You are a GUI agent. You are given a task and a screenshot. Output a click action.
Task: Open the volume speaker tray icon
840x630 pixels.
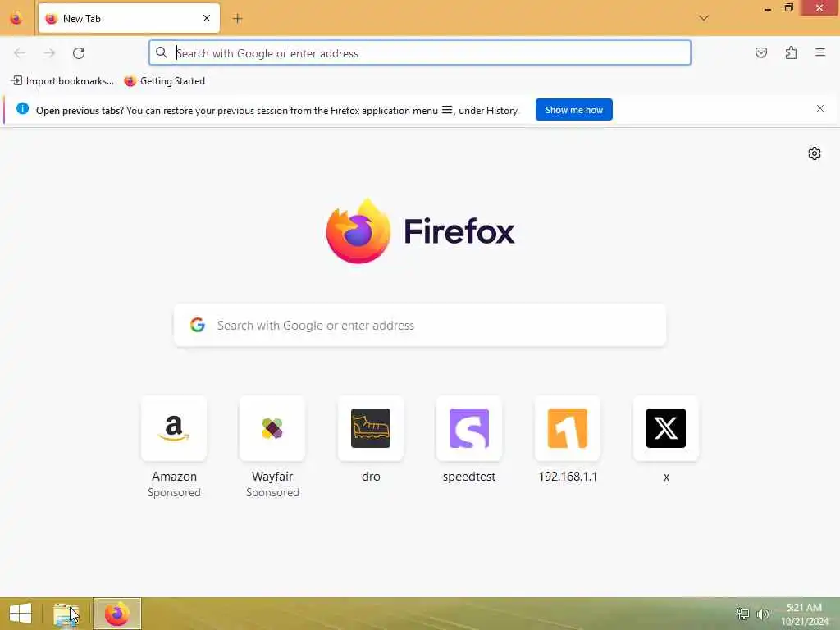click(x=762, y=614)
